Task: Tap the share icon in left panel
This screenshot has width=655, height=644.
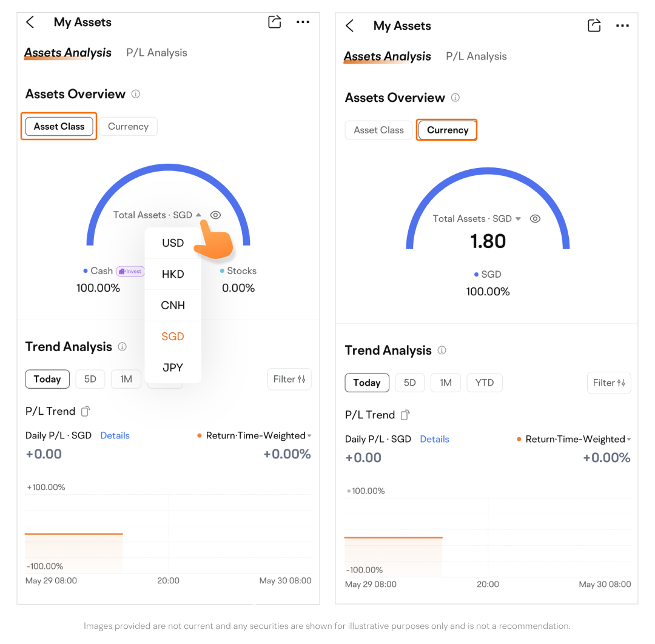Action: [x=275, y=22]
